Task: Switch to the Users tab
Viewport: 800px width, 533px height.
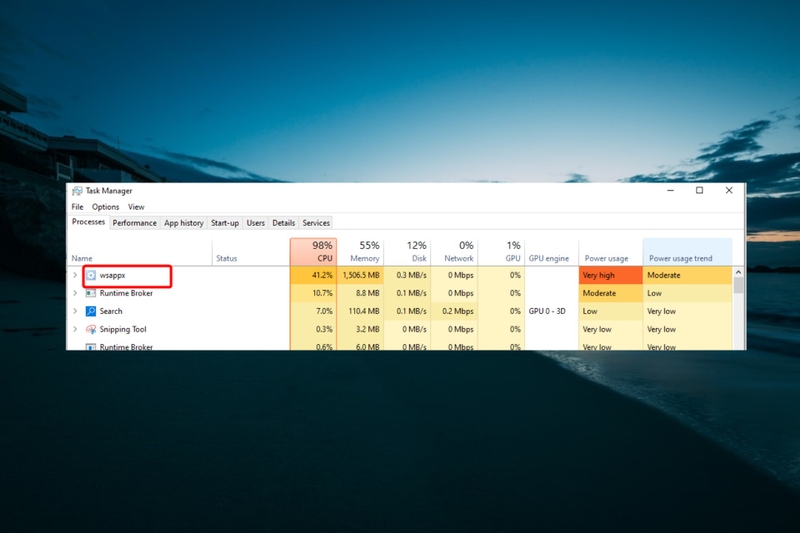Action: [x=256, y=223]
